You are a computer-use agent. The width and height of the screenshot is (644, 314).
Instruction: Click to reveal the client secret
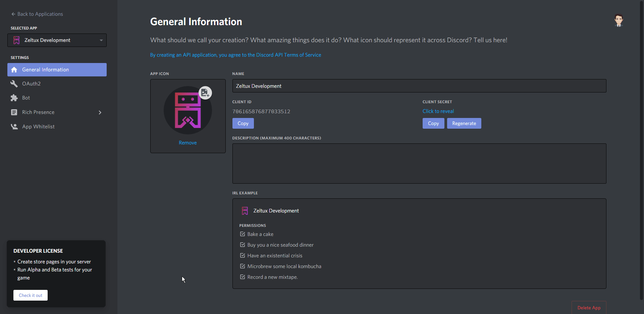click(438, 111)
